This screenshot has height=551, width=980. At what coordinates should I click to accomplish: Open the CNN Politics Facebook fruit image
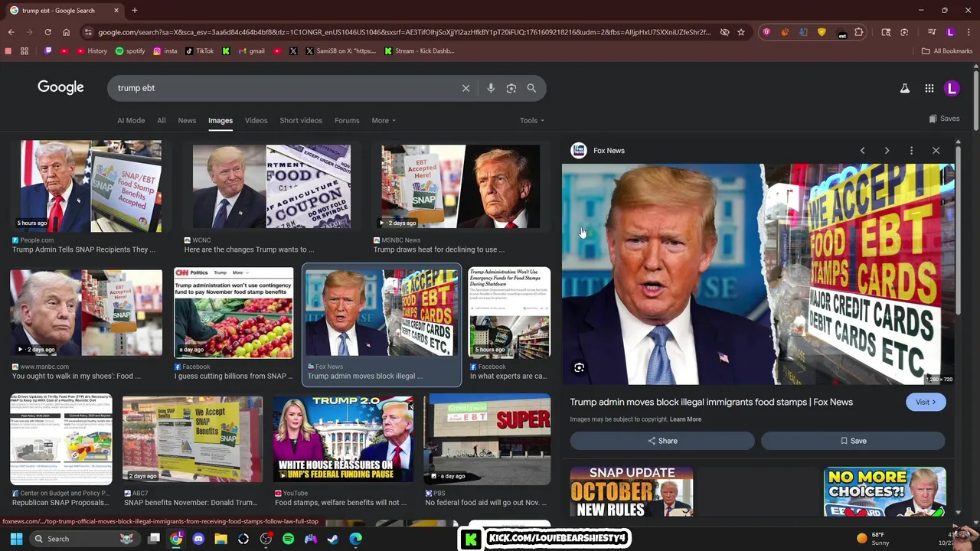[234, 312]
